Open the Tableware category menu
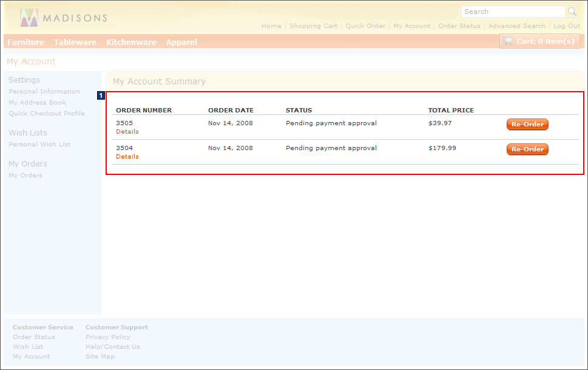 coord(75,42)
